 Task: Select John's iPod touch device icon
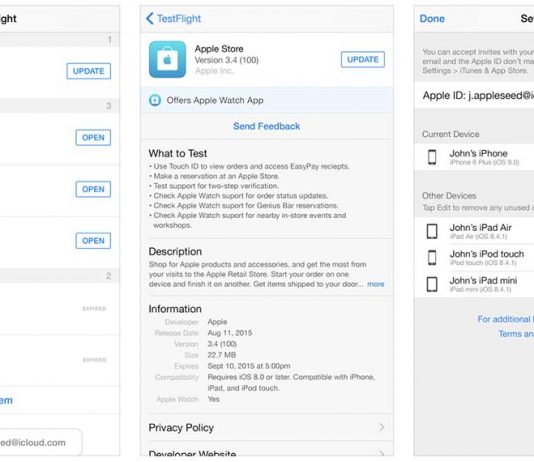point(432,257)
